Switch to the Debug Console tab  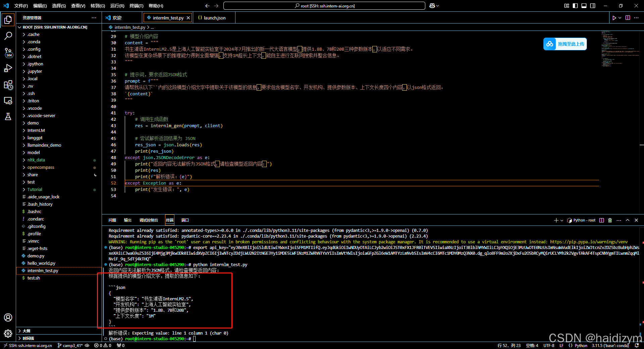[149, 220]
